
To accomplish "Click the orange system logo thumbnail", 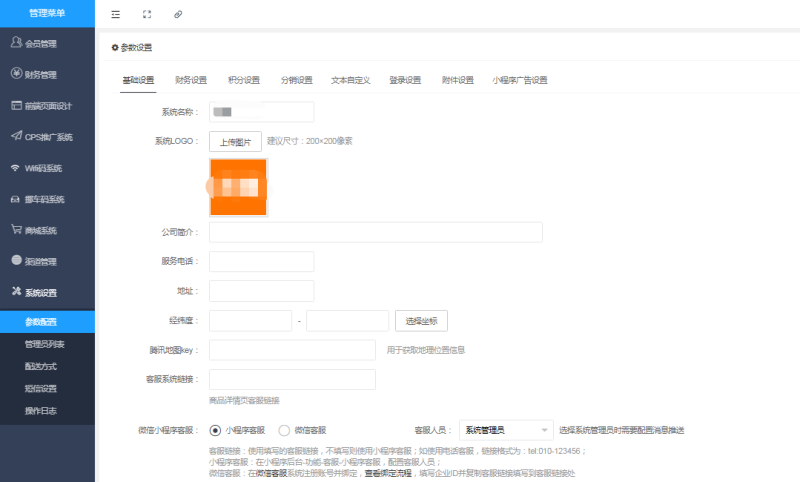I will [x=237, y=187].
